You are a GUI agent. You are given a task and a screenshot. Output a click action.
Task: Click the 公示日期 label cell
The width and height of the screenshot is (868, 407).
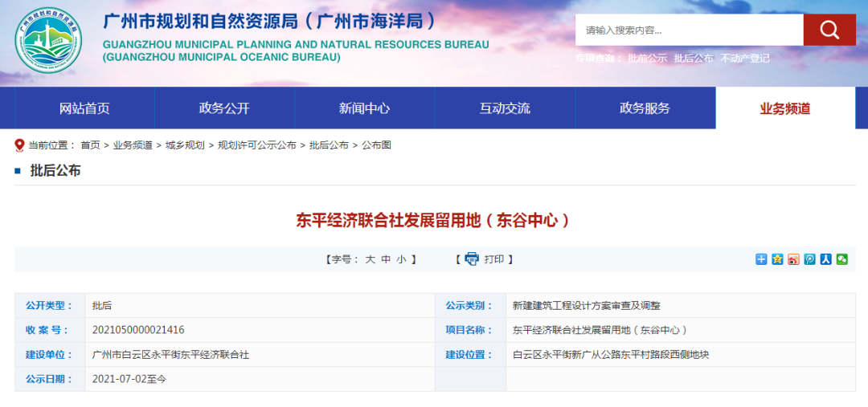[x=50, y=380]
